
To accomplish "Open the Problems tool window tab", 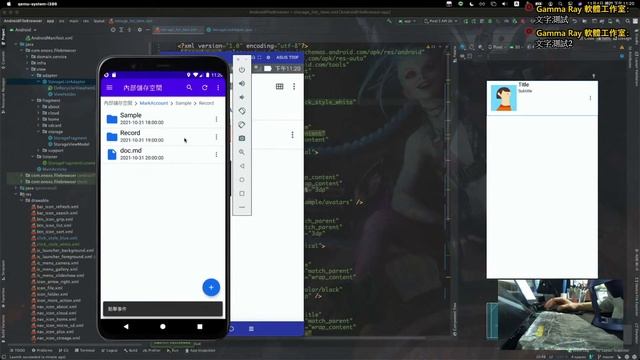I will [42, 350].
